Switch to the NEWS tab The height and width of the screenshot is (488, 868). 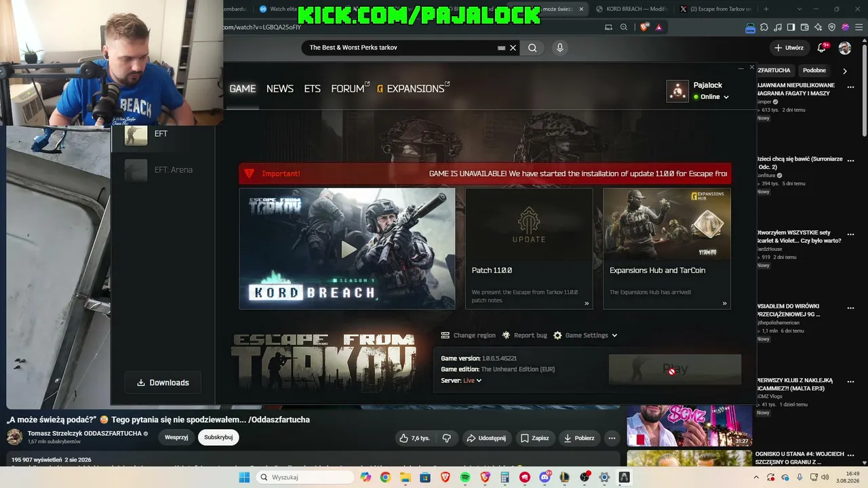coord(279,89)
